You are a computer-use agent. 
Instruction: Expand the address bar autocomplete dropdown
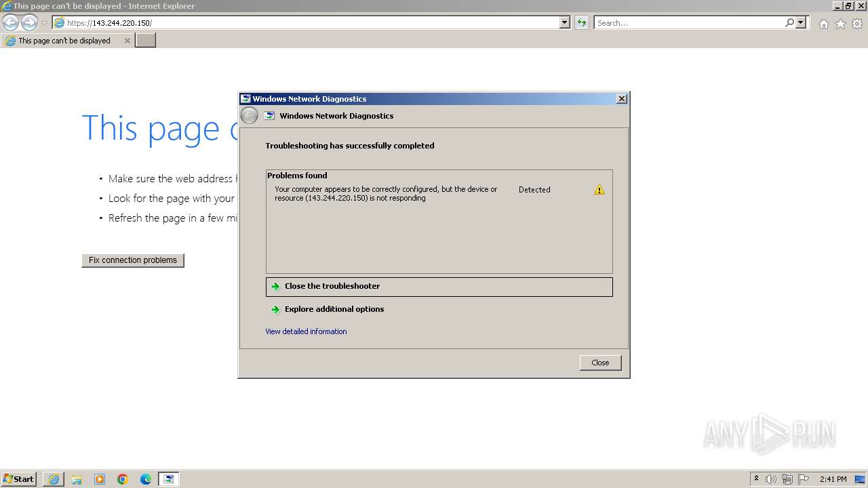point(565,22)
